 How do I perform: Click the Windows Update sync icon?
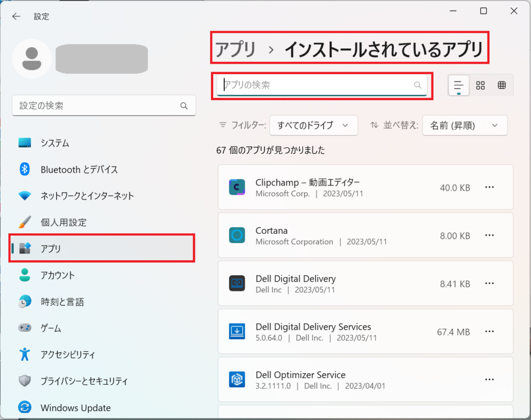pyautogui.click(x=25, y=407)
